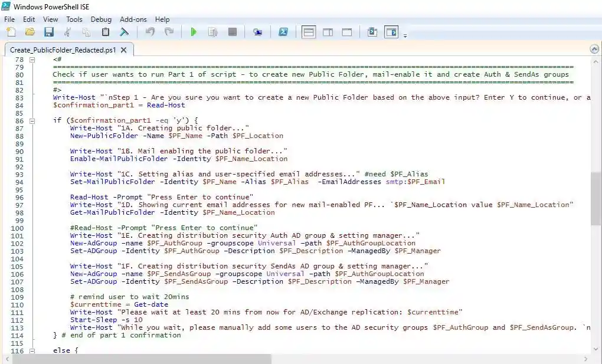Maximize script pane layout
Viewport: 602px width, 364px height.
point(347,32)
